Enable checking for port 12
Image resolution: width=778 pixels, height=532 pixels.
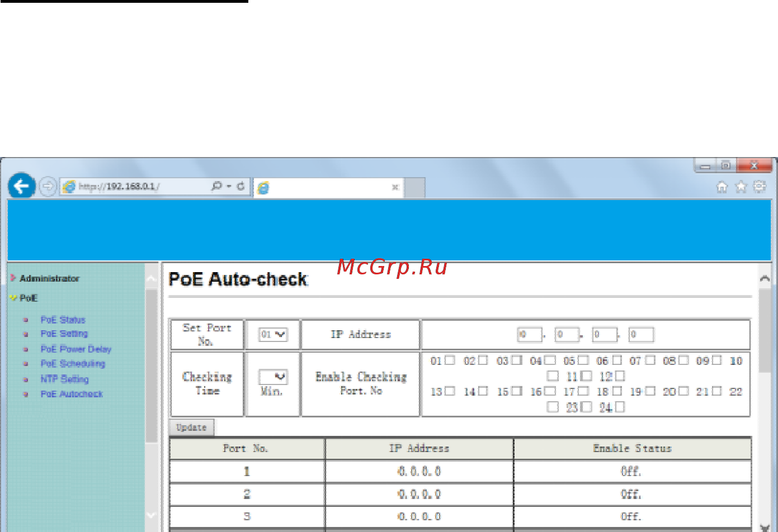620,376
